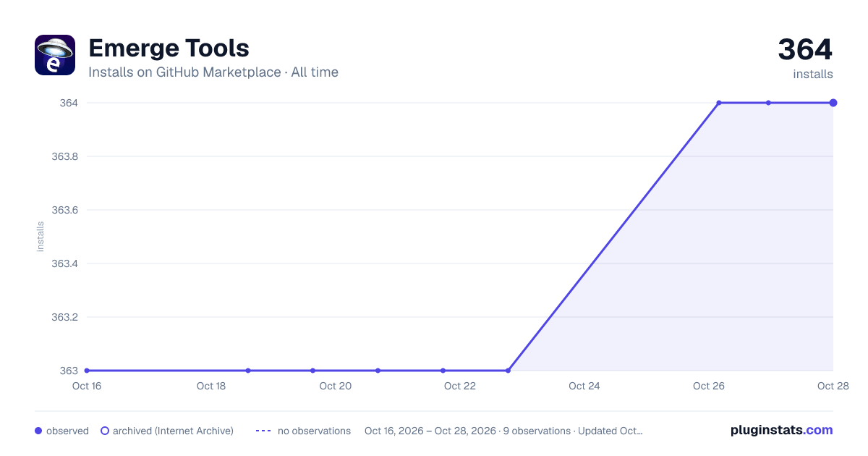This screenshot has height=456, width=868.
Task: Click the x-axis label Oct 22
Action: (x=460, y=386)
